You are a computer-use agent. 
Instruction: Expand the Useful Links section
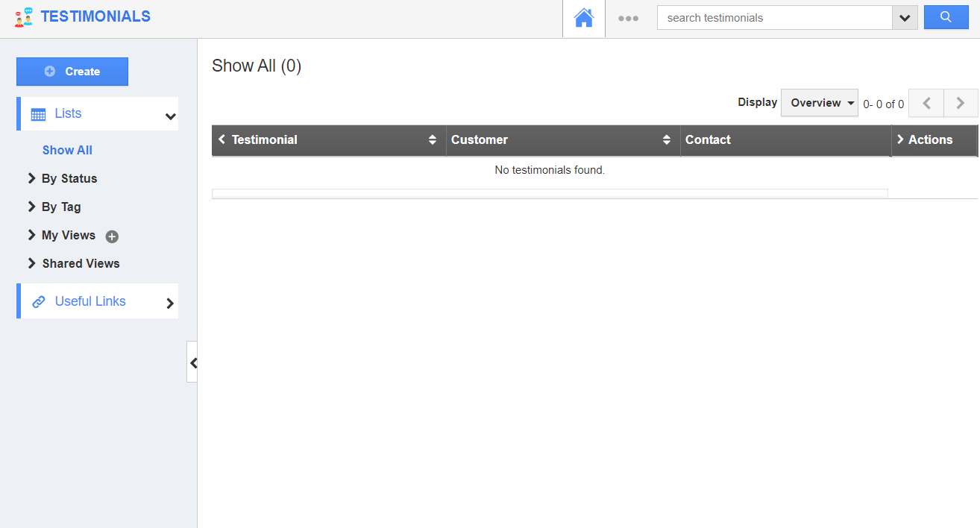(x=170, y=303)
